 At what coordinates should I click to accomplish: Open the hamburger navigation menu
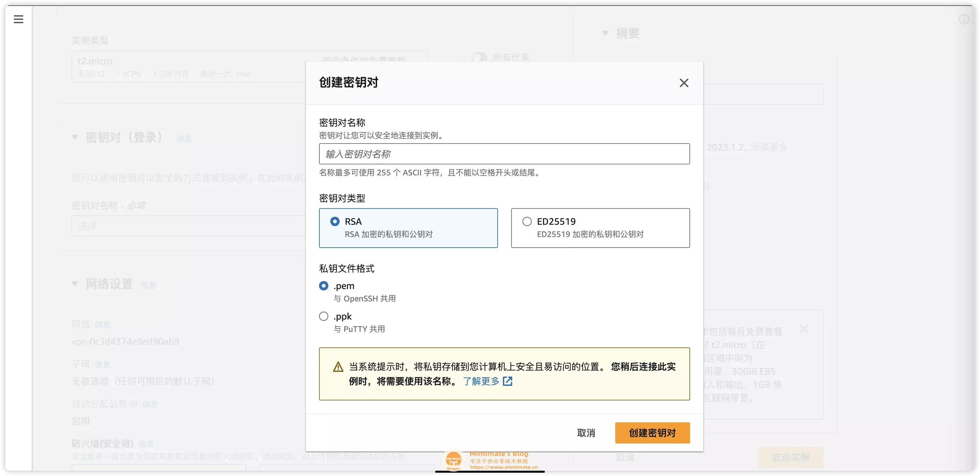coord(18,19)
